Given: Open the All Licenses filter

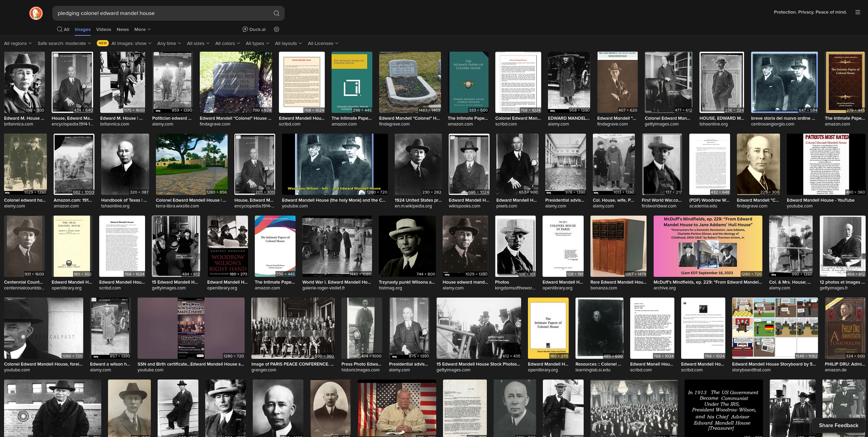Looking at the screenshot, I should (323, 43).
